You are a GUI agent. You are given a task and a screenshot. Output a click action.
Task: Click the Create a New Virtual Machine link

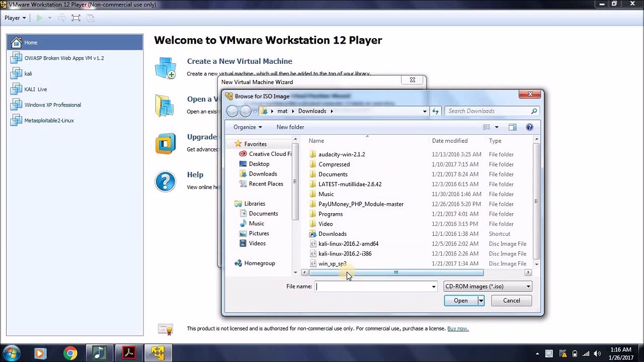tap(239, 61)
